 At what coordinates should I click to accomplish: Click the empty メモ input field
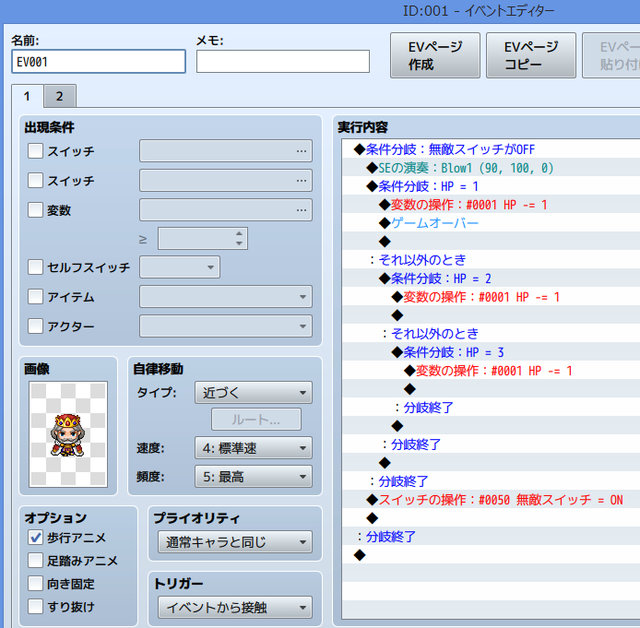pyautogui.click(x=283, y=62)
